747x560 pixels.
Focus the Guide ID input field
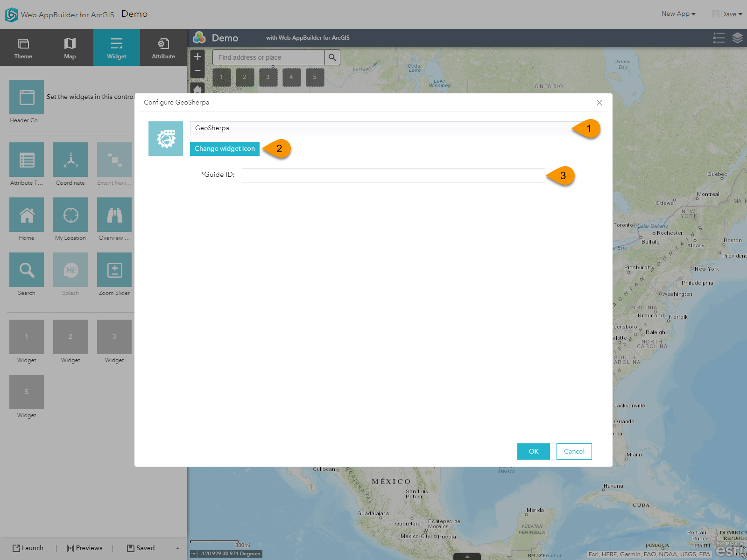[393, 175]
